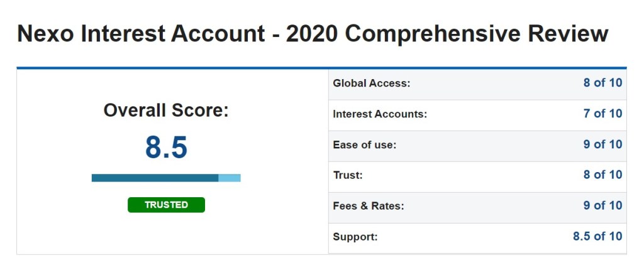This screenshot has width=644, height=265.
Task: Select the Interest Accounts label
Action: [x=380, y=114]
